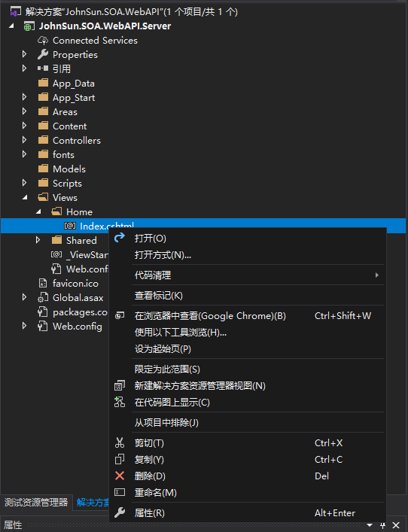The image size is (408, 532).
Task: Click the scissors cut icon
Action: [x=120, y=442]
